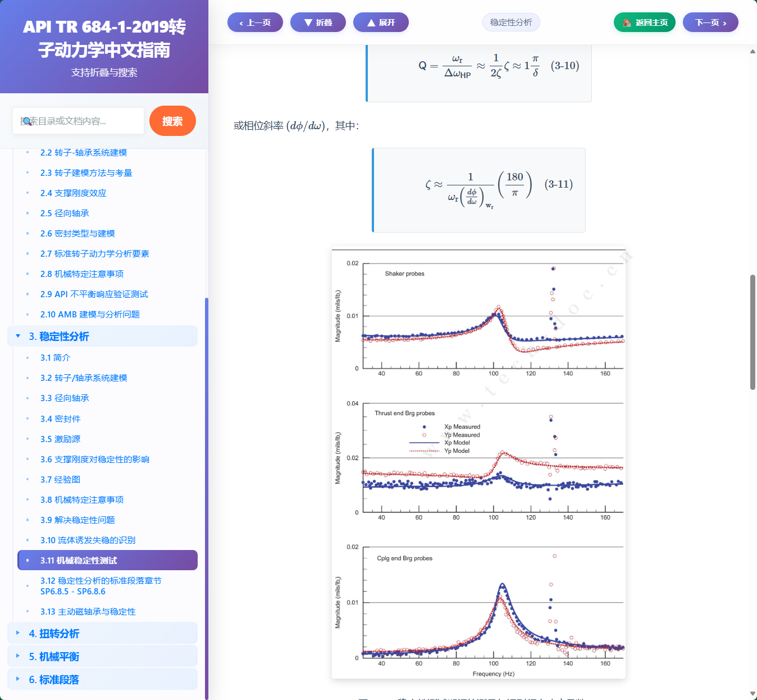Open 2.9 API 不平衡响应验证测试
757x700 pixels.
click(94, 294)
